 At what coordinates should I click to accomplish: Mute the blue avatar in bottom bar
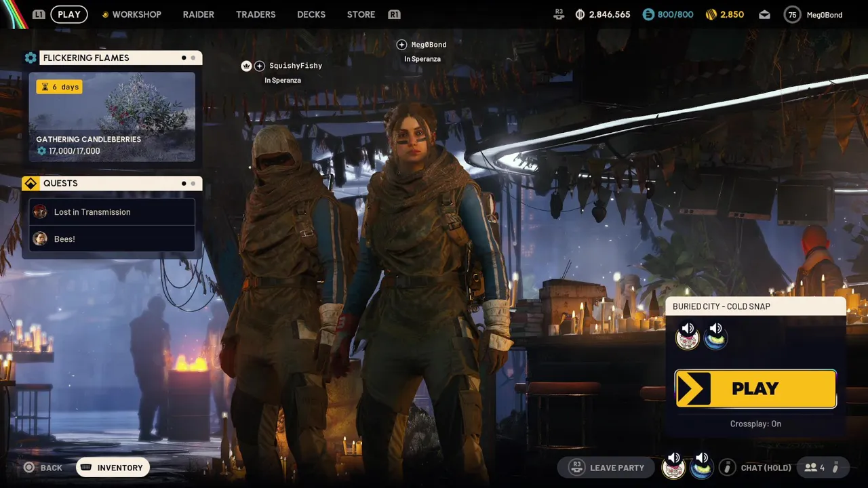pos(702,466)
